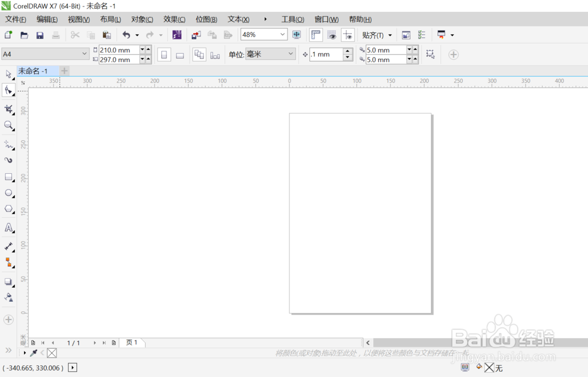Select the Text tool
The image size is (588, 377).
coord(8,228)
